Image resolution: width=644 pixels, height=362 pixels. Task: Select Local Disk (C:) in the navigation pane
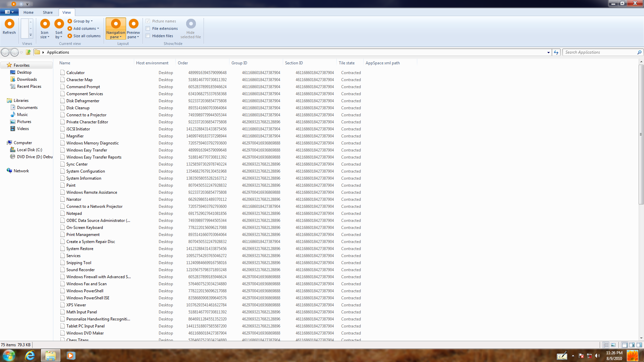point(30,150)
